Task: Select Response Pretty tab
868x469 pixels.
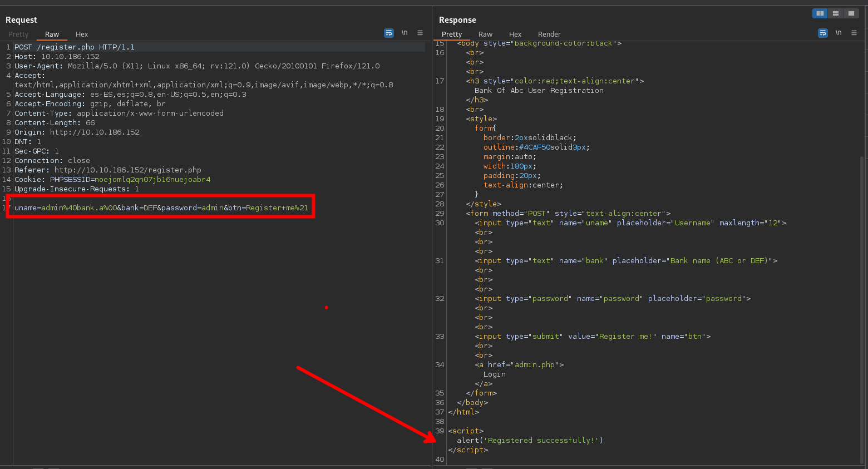Action: tap(452, 34)
